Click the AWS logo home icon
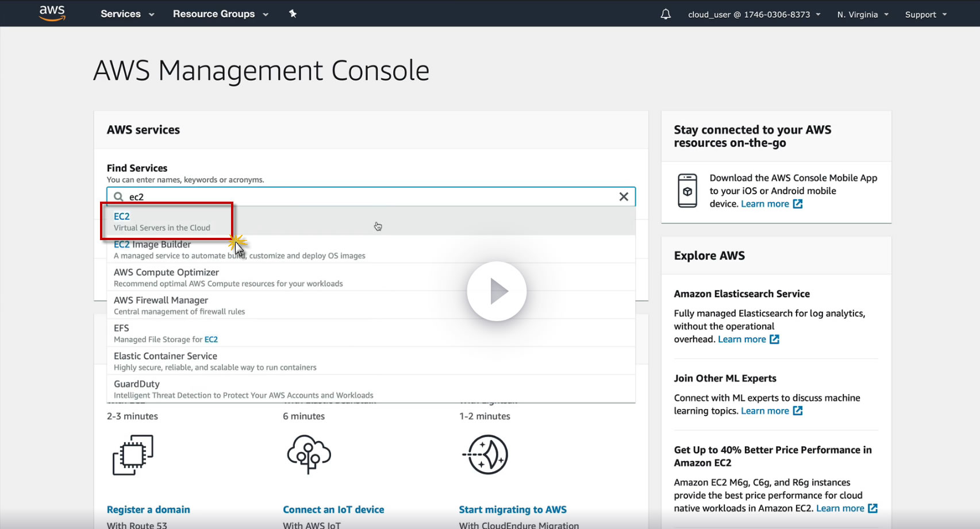 click(52, 13)
